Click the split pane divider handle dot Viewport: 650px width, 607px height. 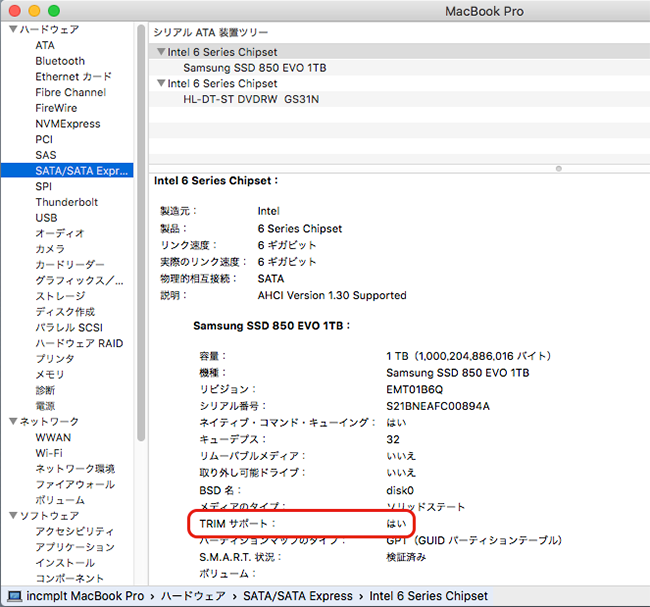[558, 168]
